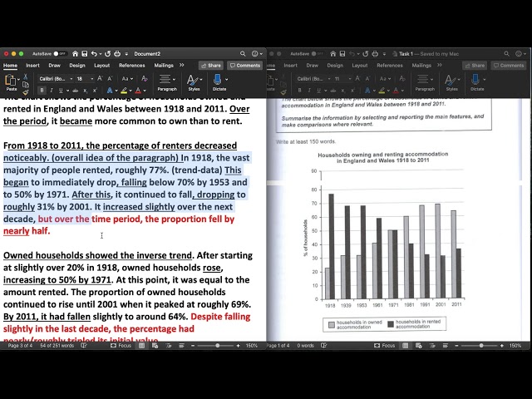Click Dictate microphone in Document2 ribbon
532x399 pixels.
pos(218,80)
